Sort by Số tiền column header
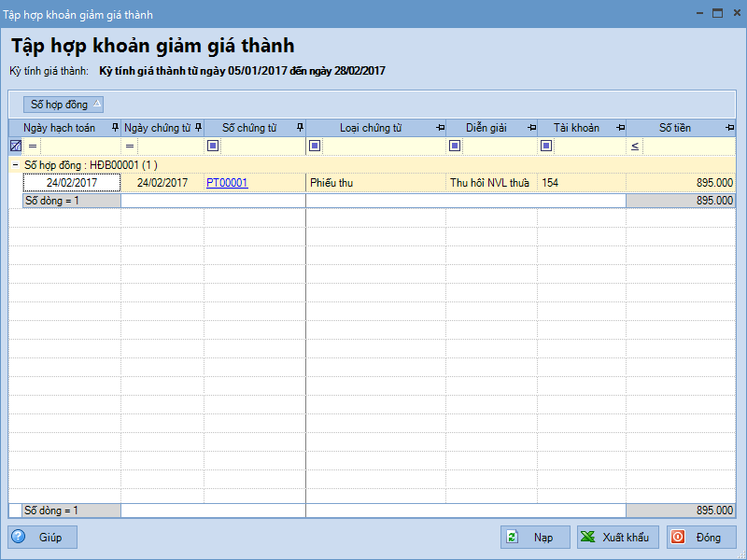This screenshot has height=560, width=747. point(674,128)
